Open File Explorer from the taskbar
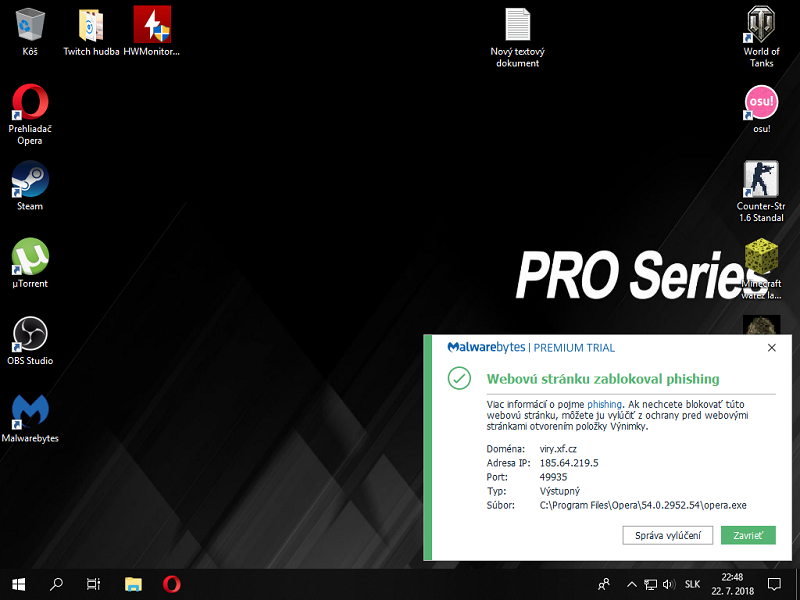This screenshot has height=600, width=800. (x=133, y=584)
